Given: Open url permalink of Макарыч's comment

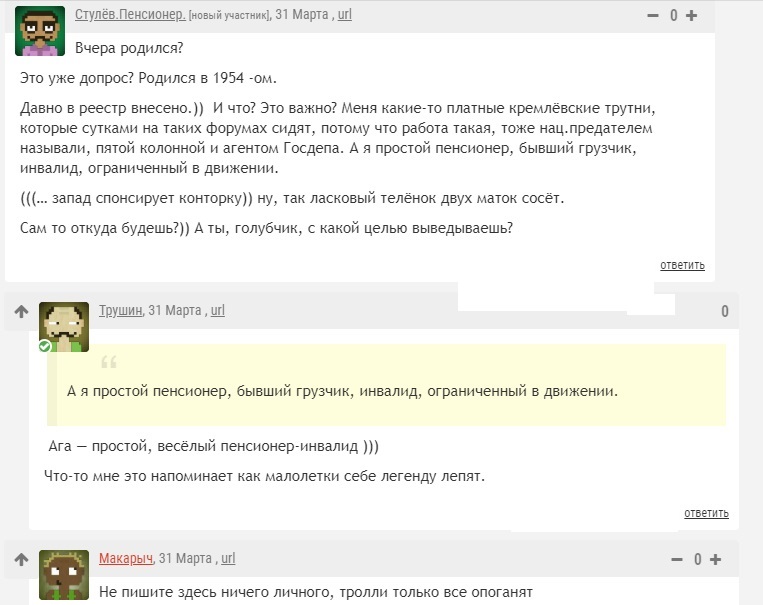Looking at the screenshot, I should pyautogui.click(x=228, y=558).
